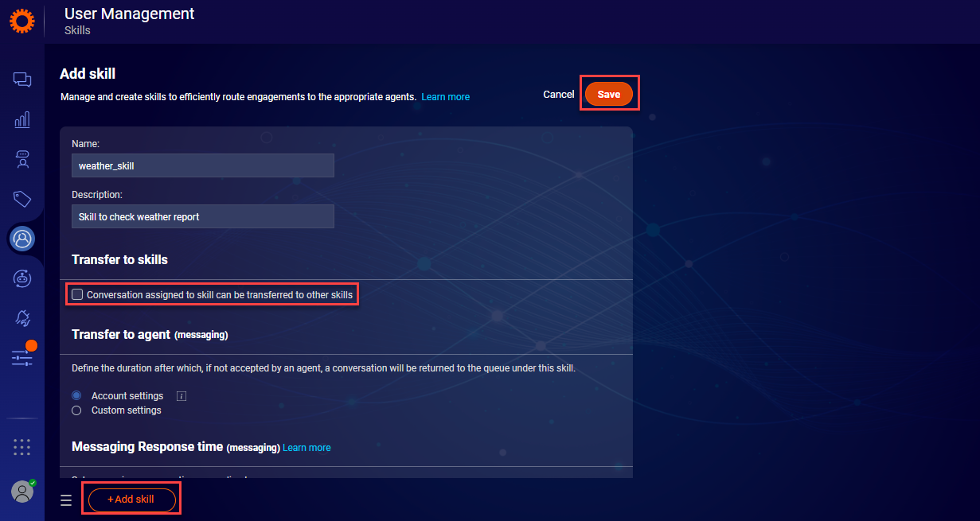
Task: Enable conversation transfer to other skills checkbox
Action: coord(77,294)
